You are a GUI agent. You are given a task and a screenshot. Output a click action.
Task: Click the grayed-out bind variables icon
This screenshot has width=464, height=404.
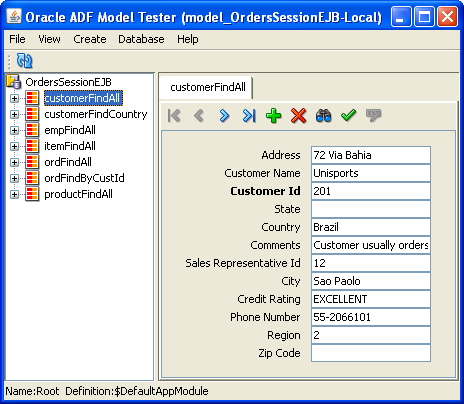[x=373, y=115]
